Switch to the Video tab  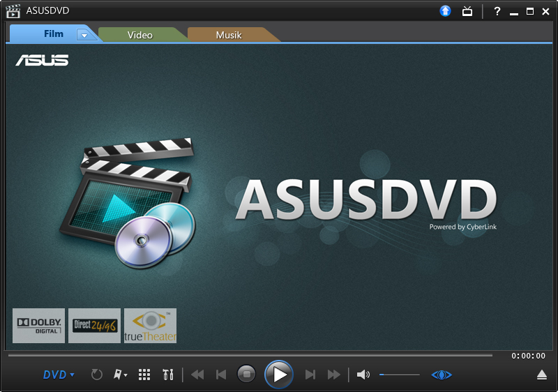click(x=140, y=35)
